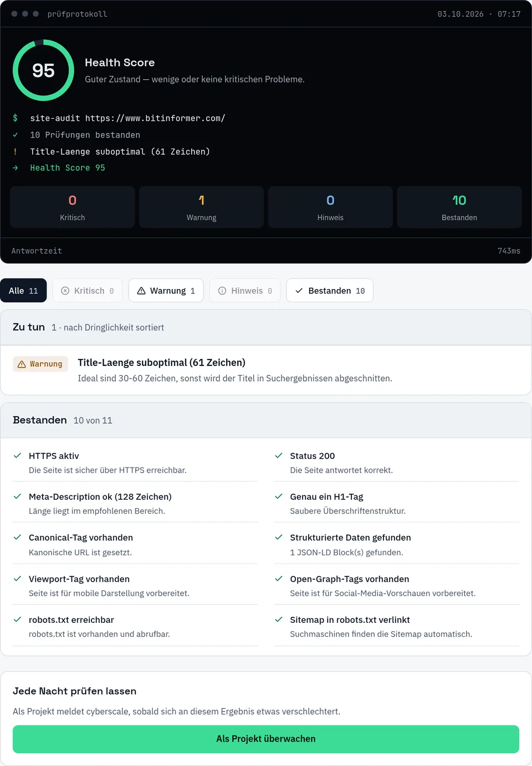Image resolution: width=532 pixels, height=766 pixels.
Task: Click the info circle icon on Hinweis filter
Action: click(x=222, y=291)
